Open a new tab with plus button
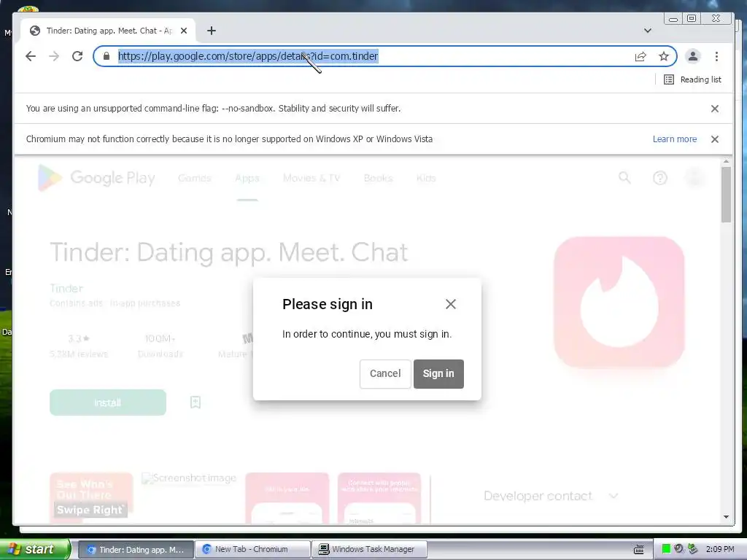Image resolution: width=747 pixels, height=560 pixels. point(212,31)
